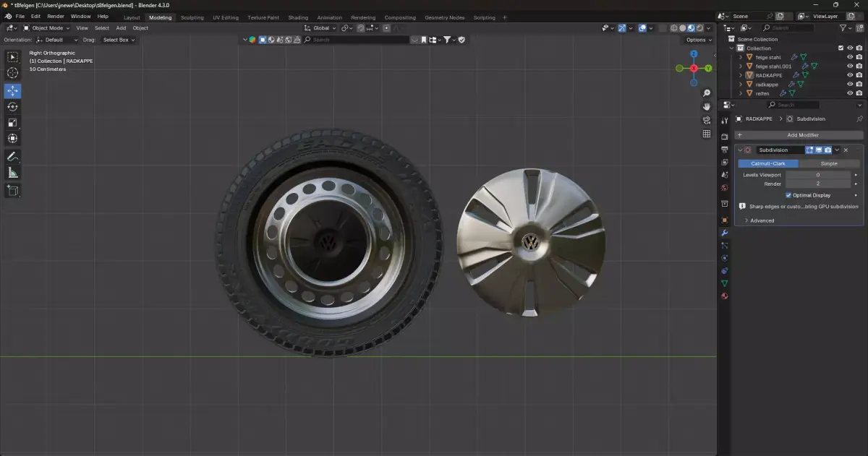Expand the reifen tree item
The image size is (868, 456).
[x=741, y=93]
